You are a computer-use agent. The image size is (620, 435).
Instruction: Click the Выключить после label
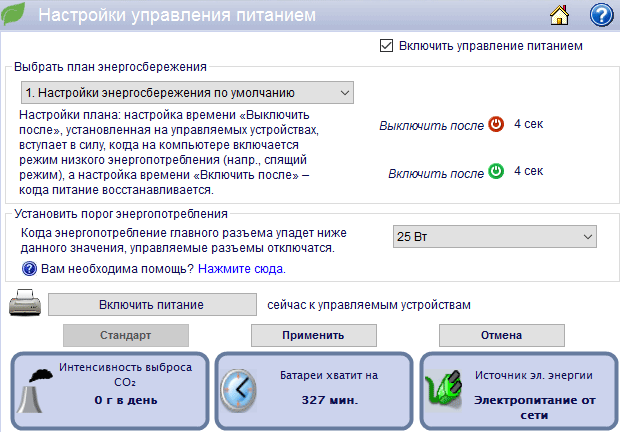(431, 126)
